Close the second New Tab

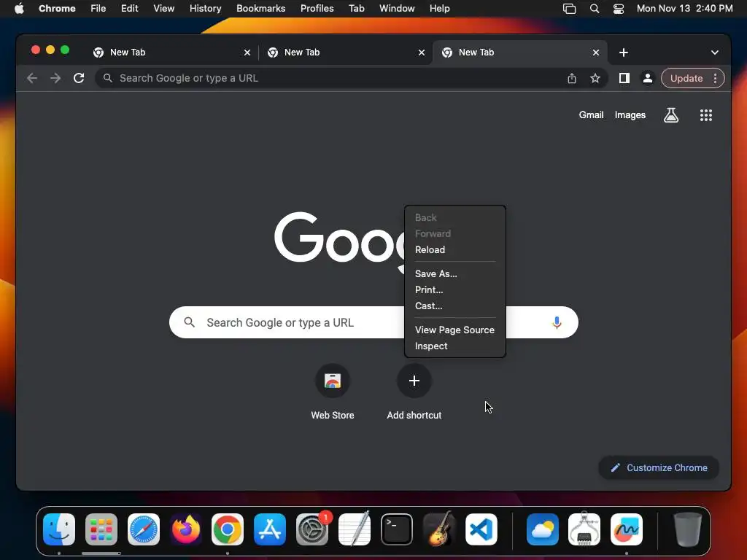[422, 52]
